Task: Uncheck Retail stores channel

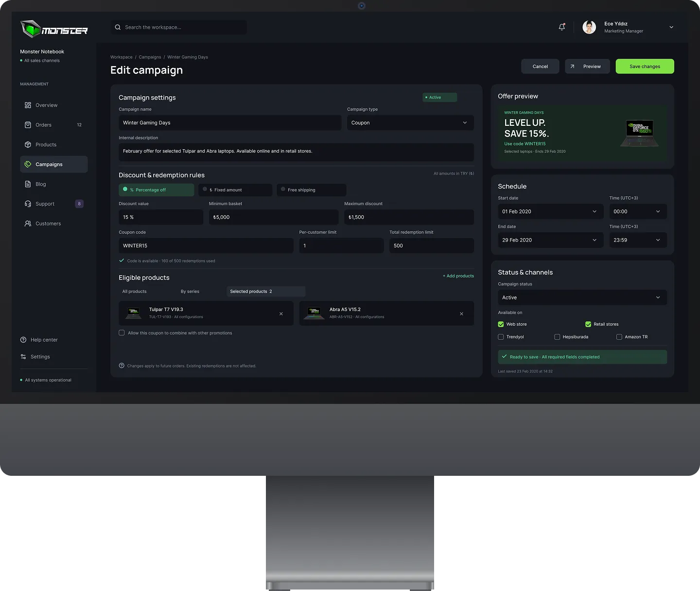Action: tap(588, 324)
